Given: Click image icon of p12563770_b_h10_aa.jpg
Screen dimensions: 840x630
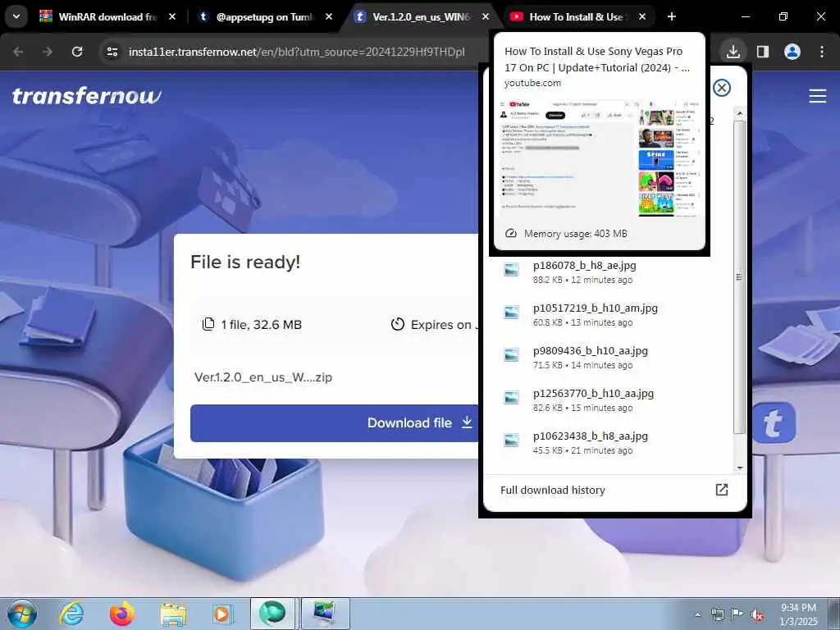Looking at the screenshot, I should pyautogui.click(x=512, y=397).
